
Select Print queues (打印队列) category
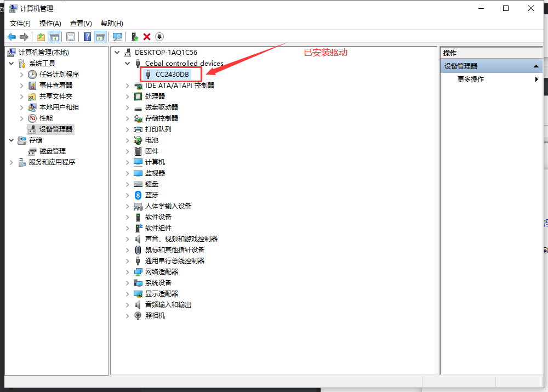point(158,129)
